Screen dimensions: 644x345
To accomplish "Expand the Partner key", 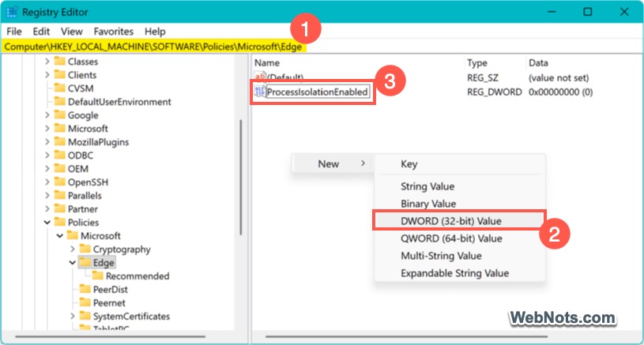I will [x=47, y=209].
